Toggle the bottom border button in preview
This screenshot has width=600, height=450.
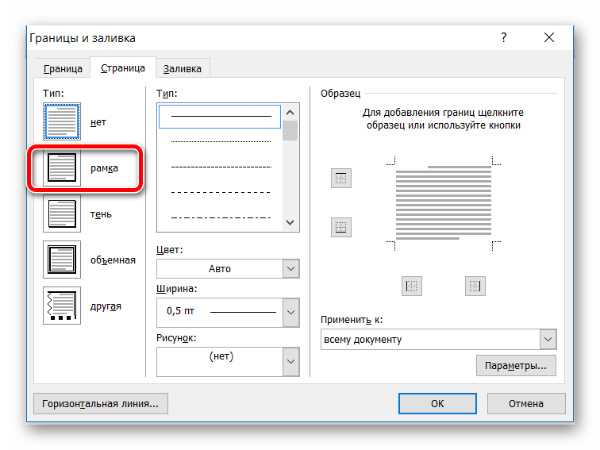point(341,227)
